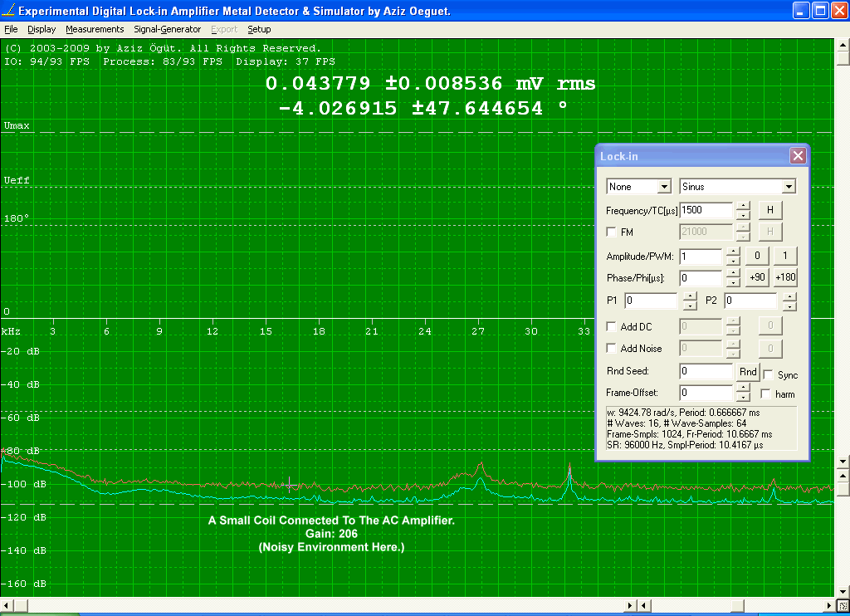Decrease Frame-Offset with down spinner
The height and width of the screenshot is (616, 850).
pos(744,397)
